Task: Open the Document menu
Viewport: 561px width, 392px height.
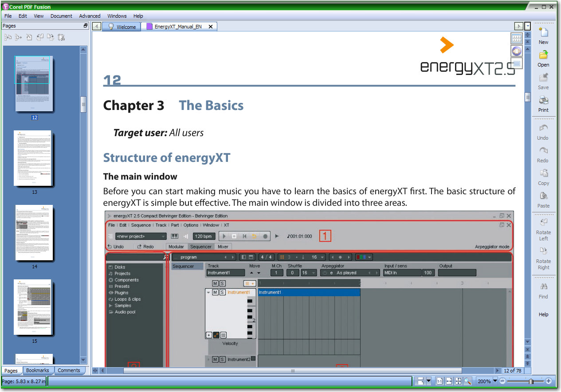Action: point(61,16)
